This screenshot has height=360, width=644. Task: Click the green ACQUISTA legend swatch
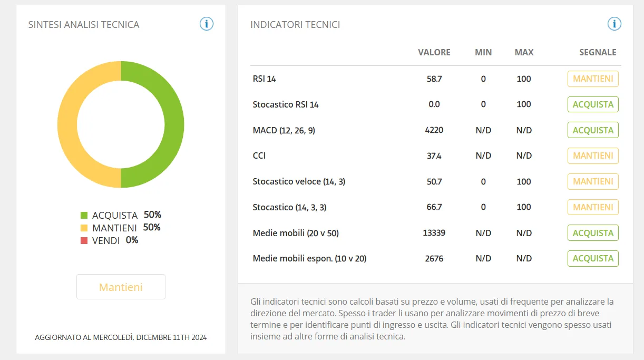[x=84, y=215]
